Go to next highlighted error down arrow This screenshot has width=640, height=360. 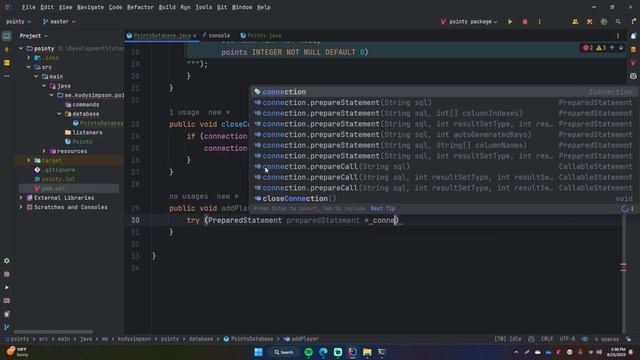click(621, 48)
